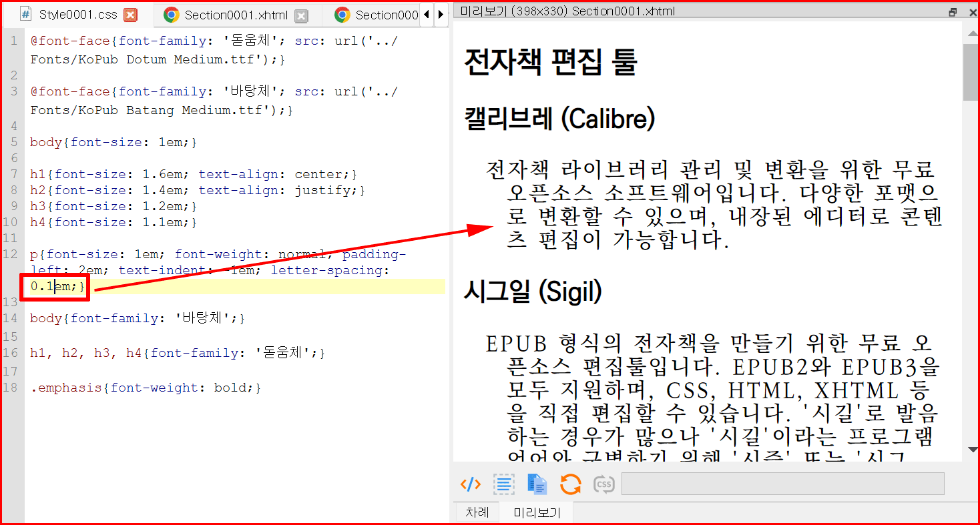Click the heading '시그일 (Sigil)' in the preview

[x=533, y=292]
